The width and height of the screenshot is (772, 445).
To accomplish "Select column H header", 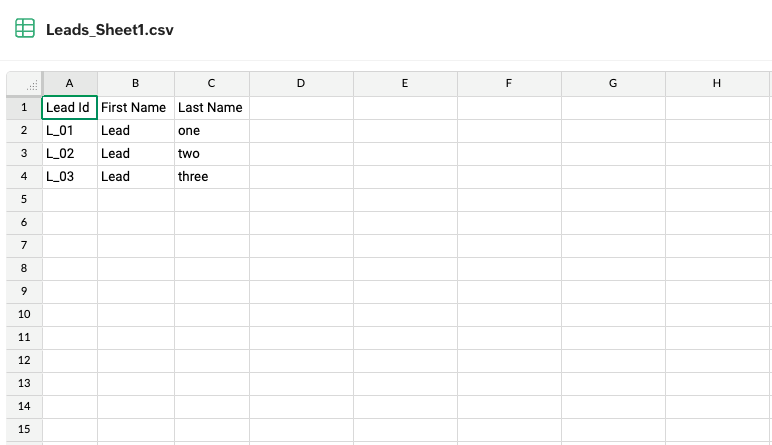I will 717,84.
